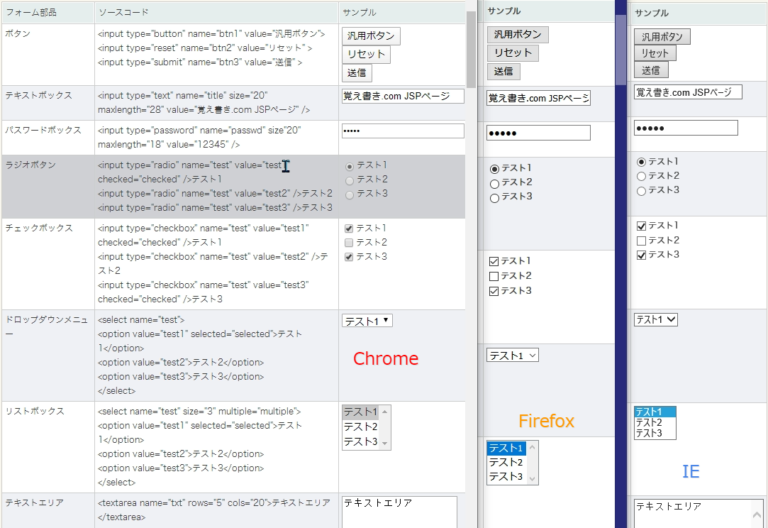This screenshot has height=528, width=768.
Task: Open the テスト1 dropdown in the Chrome sample
Action: (367, 321)
